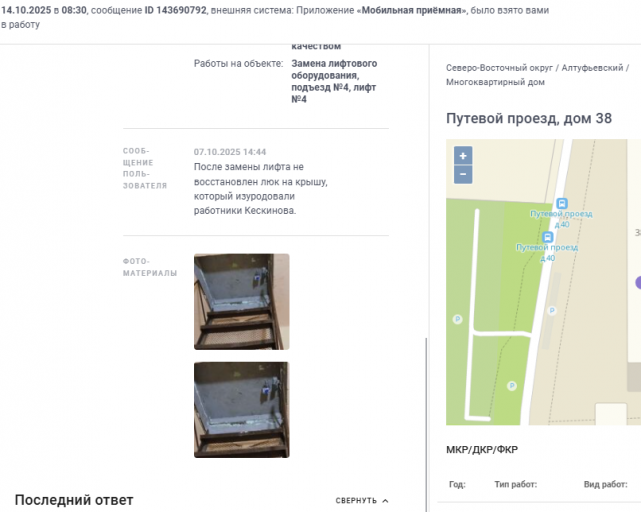Screen dimensions: 641x512
Task: Click lower bus stop icon on map
Action: 547,237
